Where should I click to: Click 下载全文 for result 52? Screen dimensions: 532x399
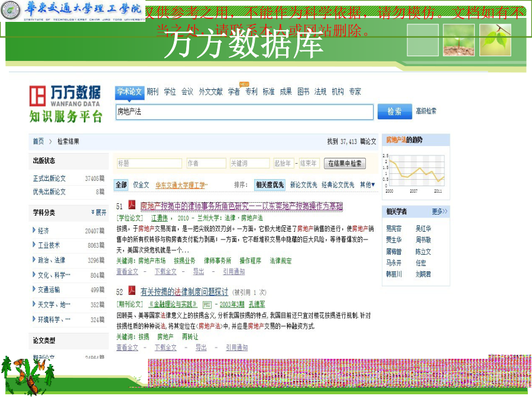pyautogui.click(x=166, y=348)
